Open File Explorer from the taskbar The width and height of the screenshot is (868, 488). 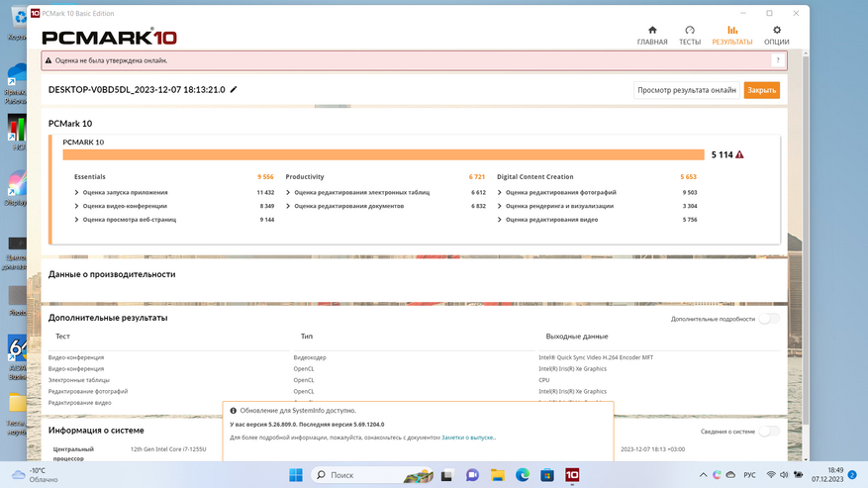[x=497, y=475]
